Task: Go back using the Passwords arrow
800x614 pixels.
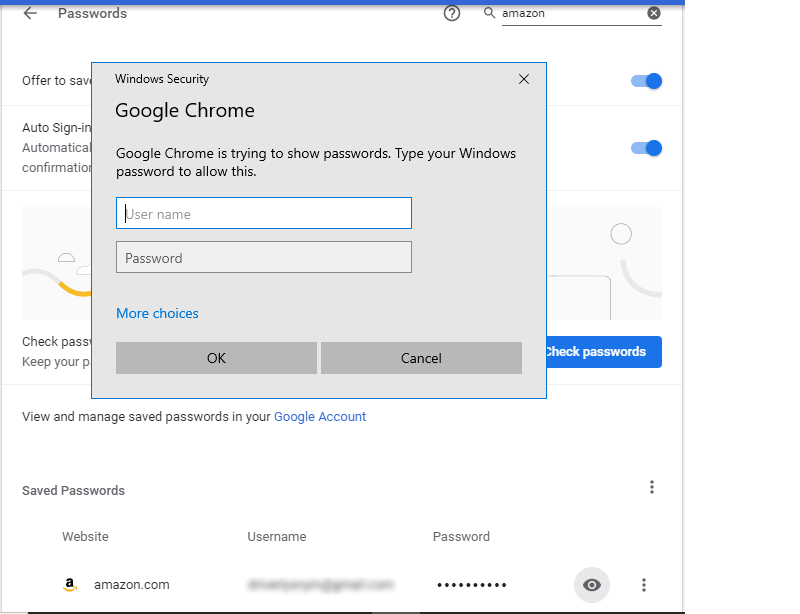Action: [30, 13]
